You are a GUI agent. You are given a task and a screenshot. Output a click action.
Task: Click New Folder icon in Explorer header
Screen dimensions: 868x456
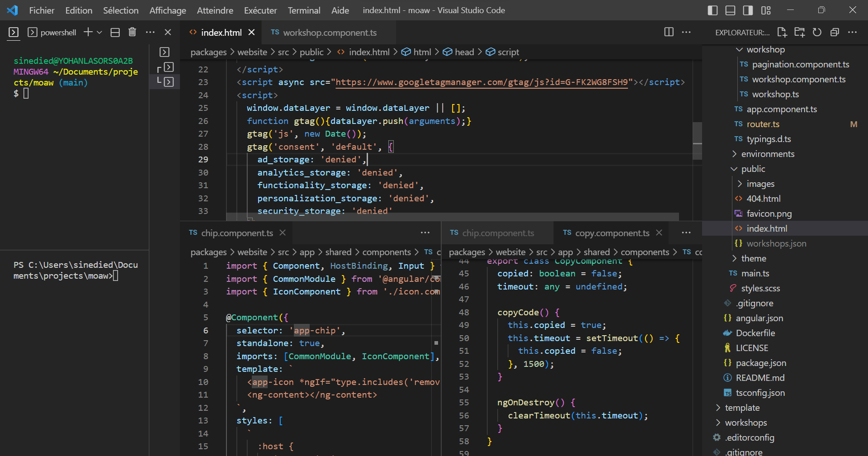tap(799, 32)
